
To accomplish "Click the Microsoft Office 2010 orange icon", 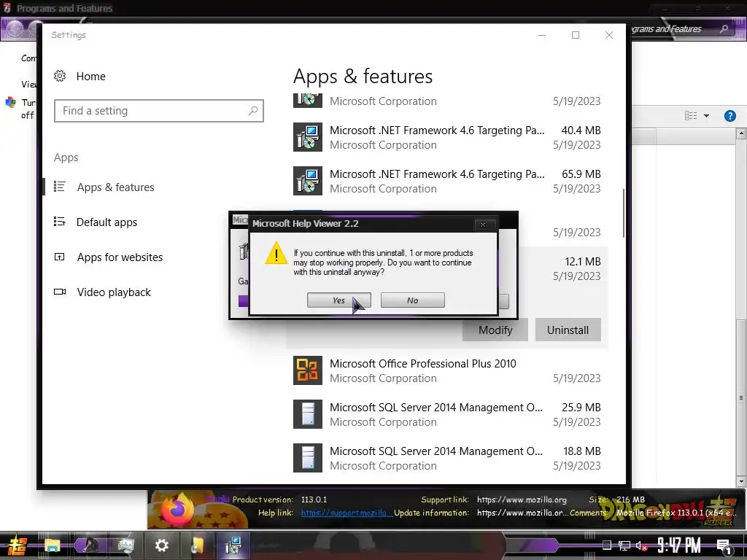I will coord(308,370).
